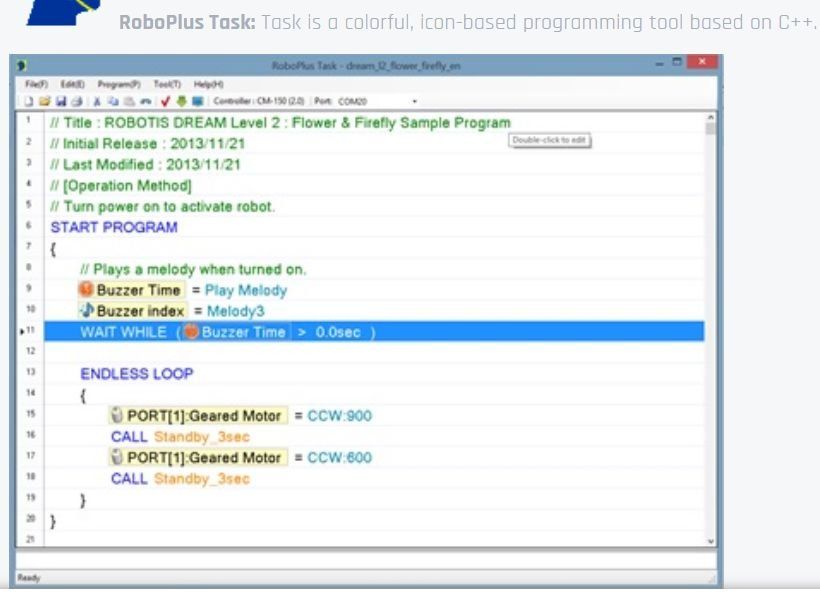Expand the Port COM20 dropdown
The image size is (820, 594).
point(415,101)
